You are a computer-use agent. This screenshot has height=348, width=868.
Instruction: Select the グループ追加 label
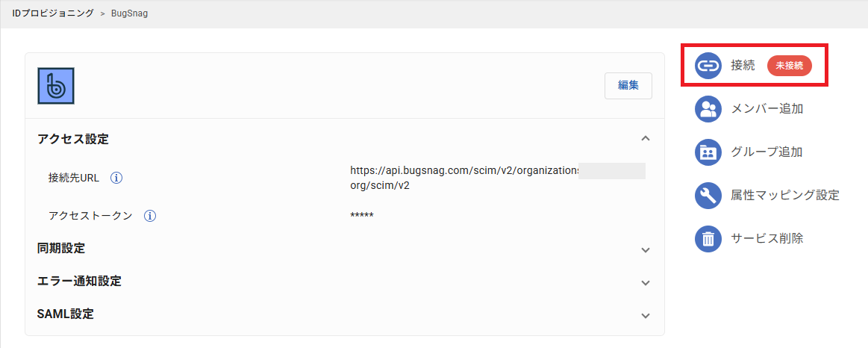(x=767, y=152)
